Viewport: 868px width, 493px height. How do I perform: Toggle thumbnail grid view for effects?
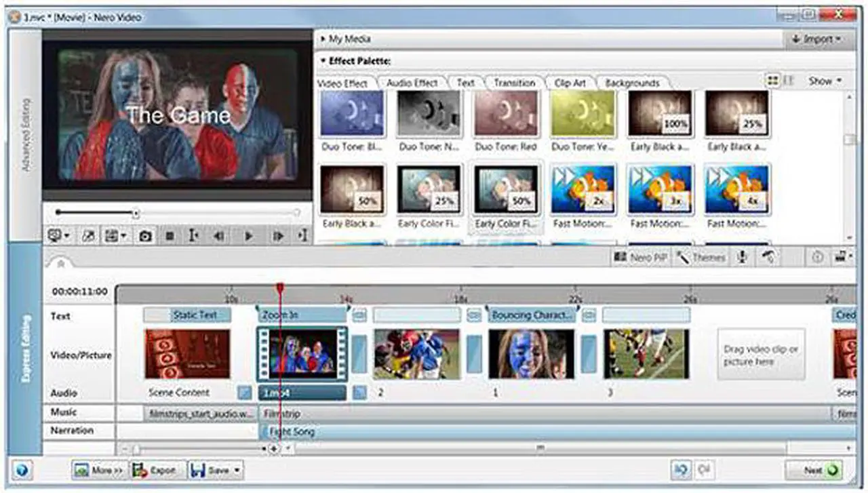click(x=772, y=81)
